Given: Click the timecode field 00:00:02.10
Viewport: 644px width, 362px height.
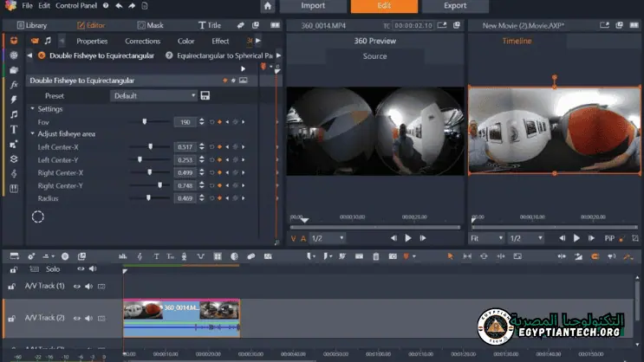Looking at the screenshot, I should tap(413, 25).
